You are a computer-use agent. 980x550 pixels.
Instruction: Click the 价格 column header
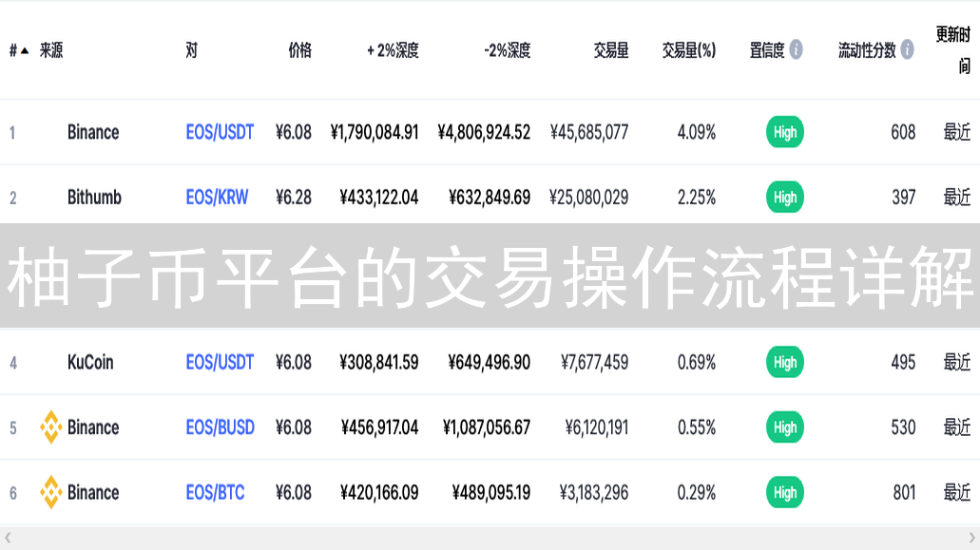tap(300, 50)
